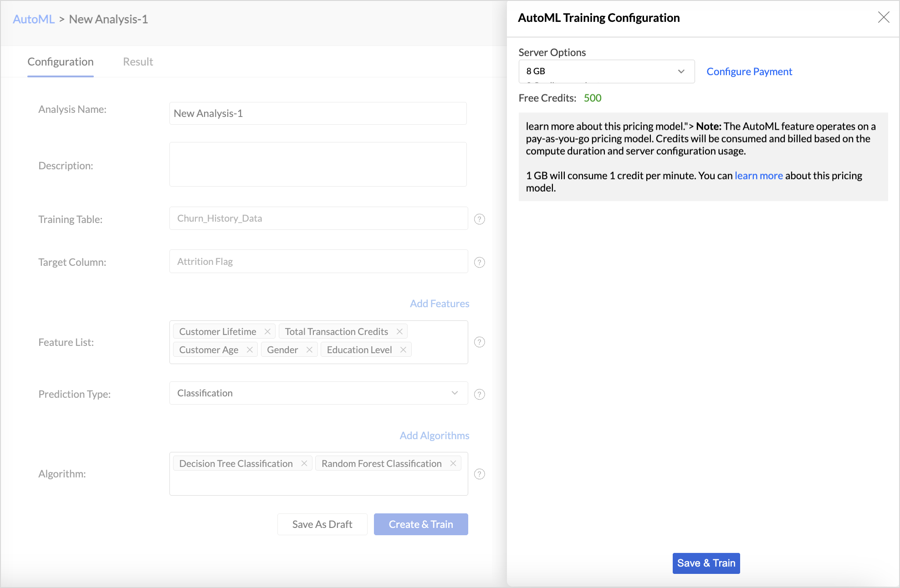Remove Decision Tree Classification algorithm tag
The height and width of the screenshot is (588, 900).
point(304,463)
